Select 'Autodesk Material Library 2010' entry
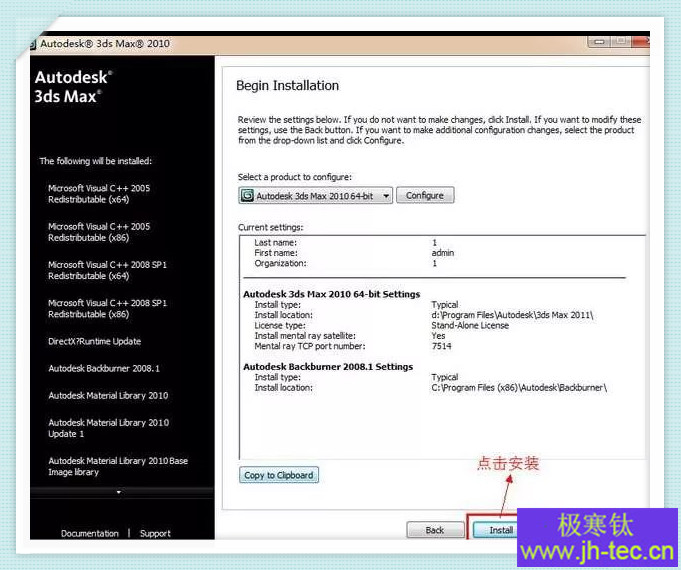The height and width of the screenshot is (570, 681). [x=108, y=395]
